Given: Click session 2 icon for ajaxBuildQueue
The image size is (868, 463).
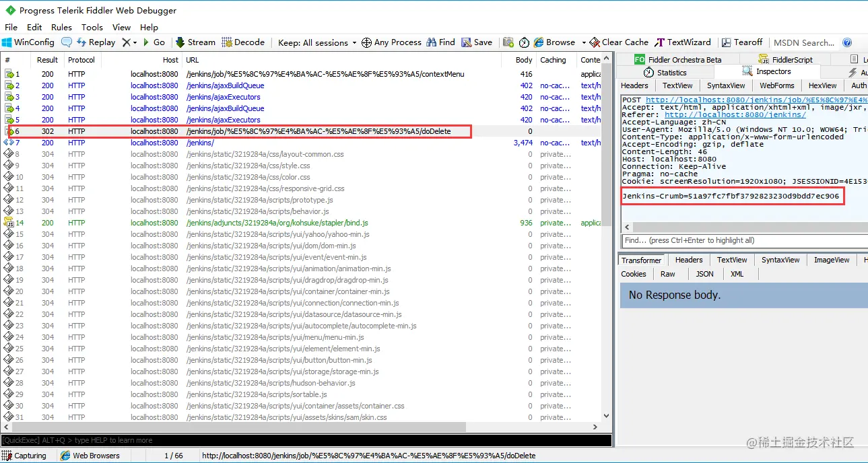Looking at the screenshot, I should tap(9, 85).
